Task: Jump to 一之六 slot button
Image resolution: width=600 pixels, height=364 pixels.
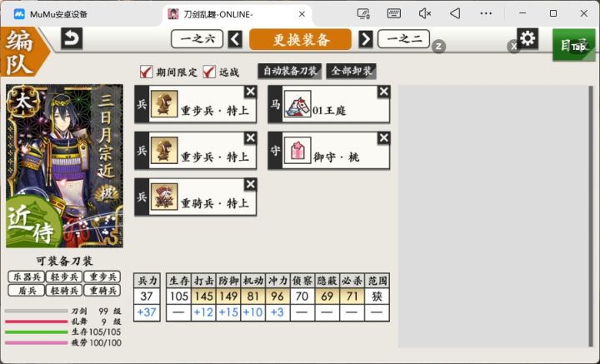Action: coord(197,39)
